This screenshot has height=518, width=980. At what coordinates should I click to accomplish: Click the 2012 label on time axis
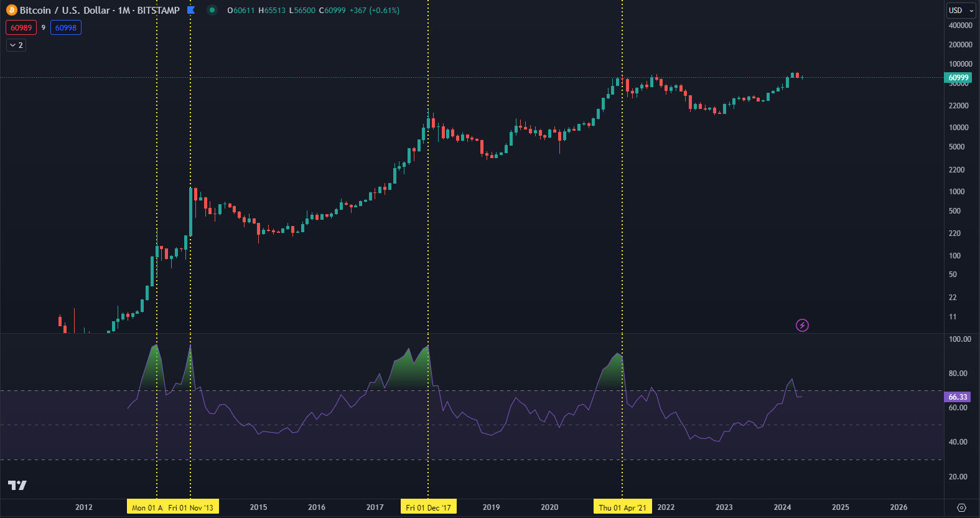(84, 507)
